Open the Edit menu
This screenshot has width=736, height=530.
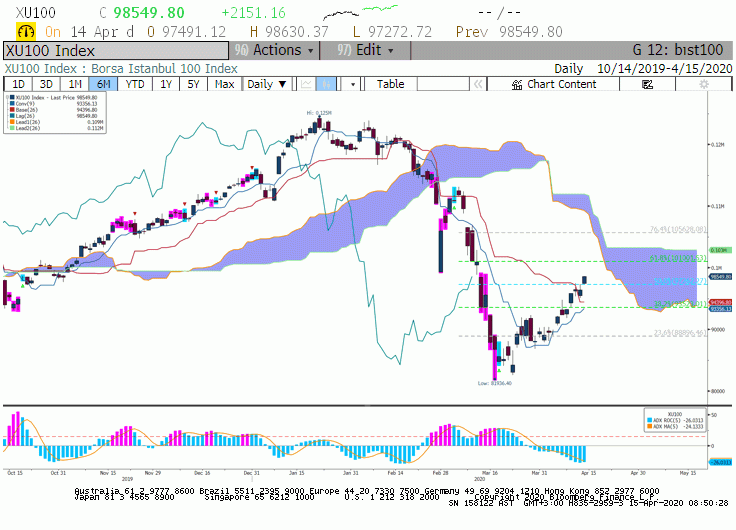(365, 50)
